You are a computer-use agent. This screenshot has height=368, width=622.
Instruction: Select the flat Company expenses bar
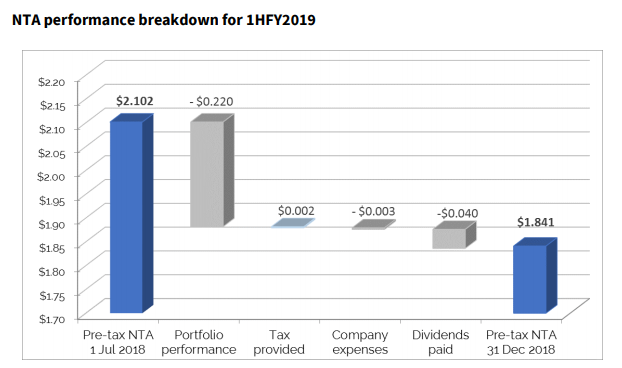tap(374, 225)
